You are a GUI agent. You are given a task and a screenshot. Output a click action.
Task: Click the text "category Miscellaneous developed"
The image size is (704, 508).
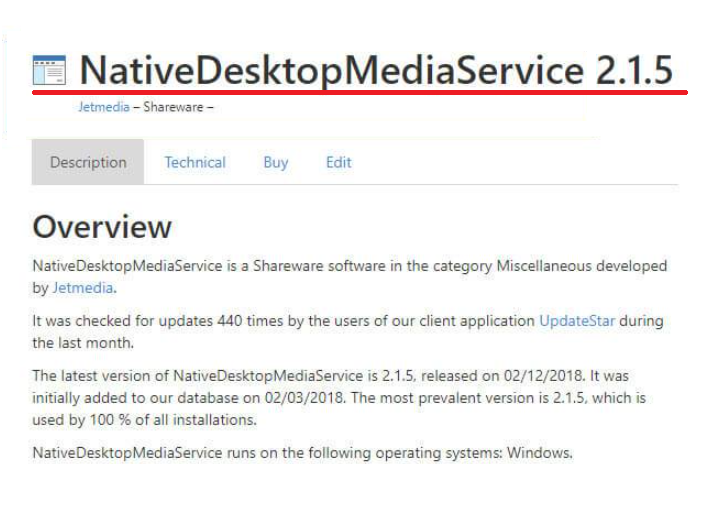click(550, 266)
